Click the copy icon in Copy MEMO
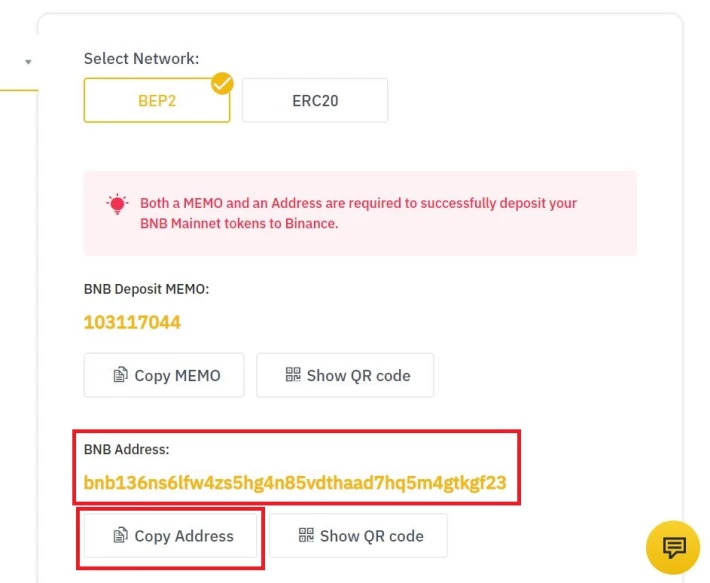 tap(120, 375)
